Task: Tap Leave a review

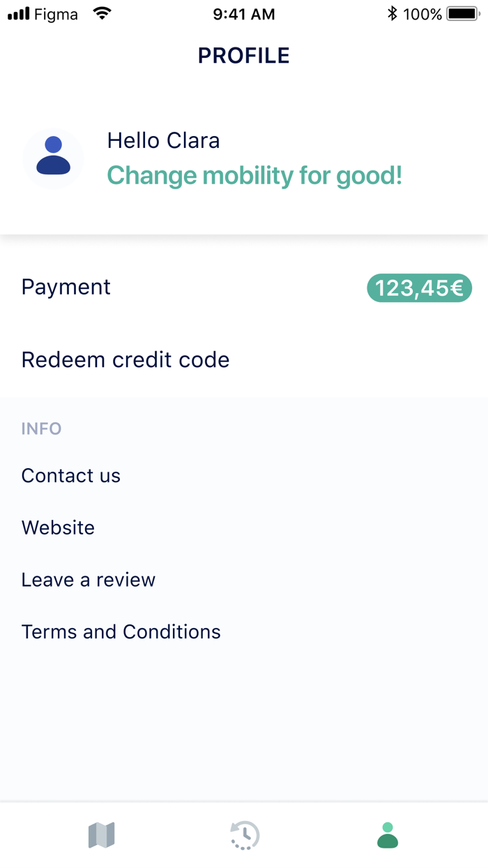Action: coord(89,580)
